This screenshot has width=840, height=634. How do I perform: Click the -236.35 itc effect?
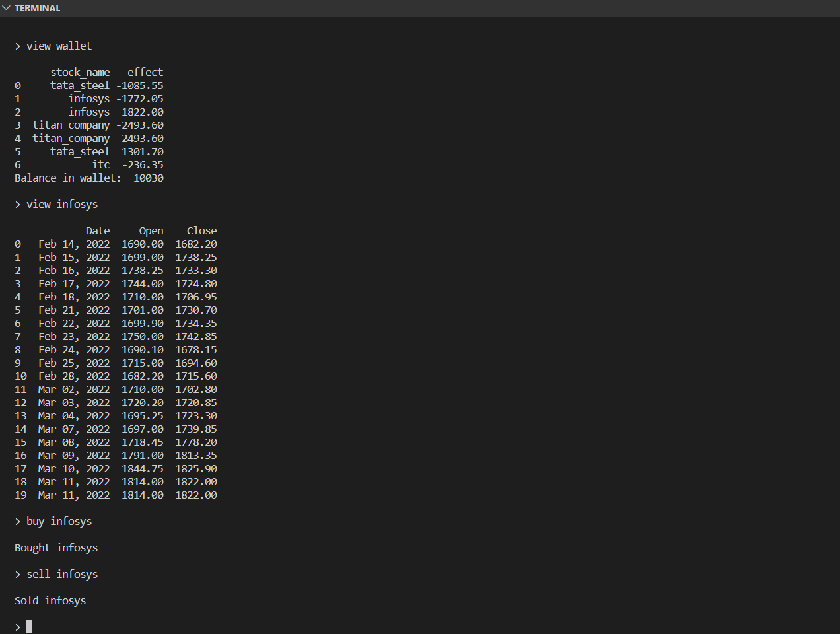coord(143,164)
